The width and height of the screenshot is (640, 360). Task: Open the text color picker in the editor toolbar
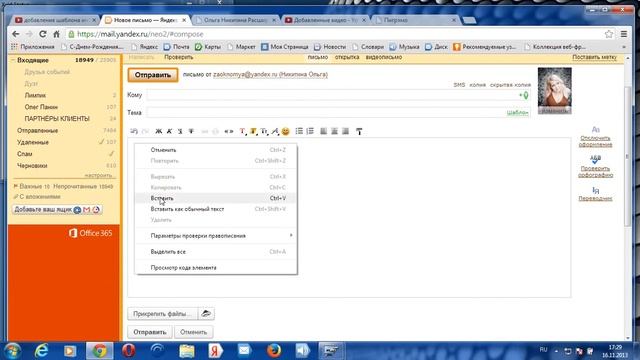242,131
